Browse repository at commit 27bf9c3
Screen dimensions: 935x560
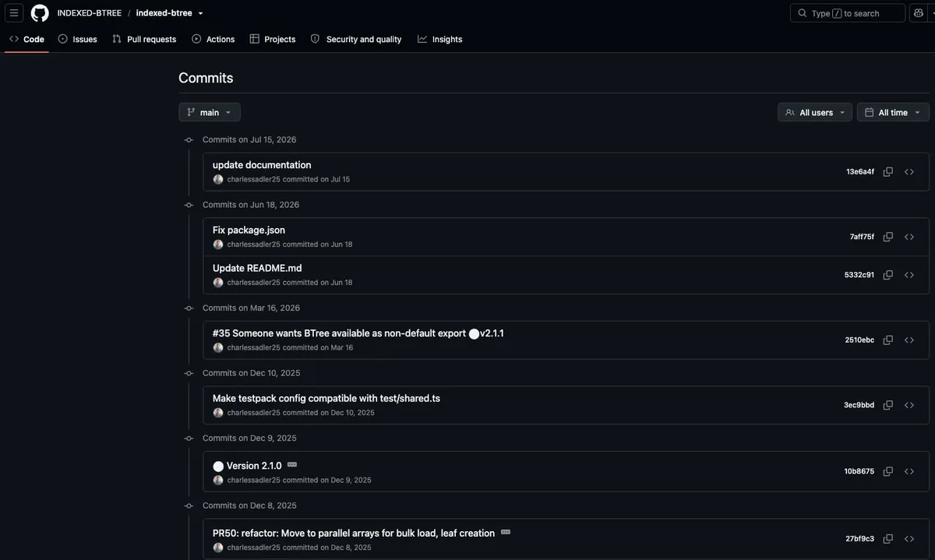(909, 539)
